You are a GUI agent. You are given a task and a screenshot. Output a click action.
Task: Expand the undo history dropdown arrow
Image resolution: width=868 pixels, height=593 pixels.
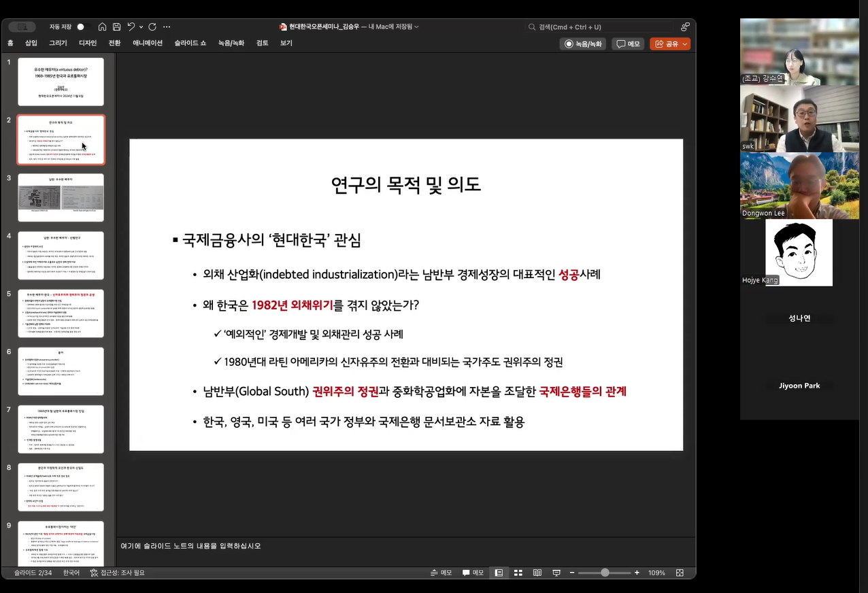pyautogui.click(x=141, y=27)
